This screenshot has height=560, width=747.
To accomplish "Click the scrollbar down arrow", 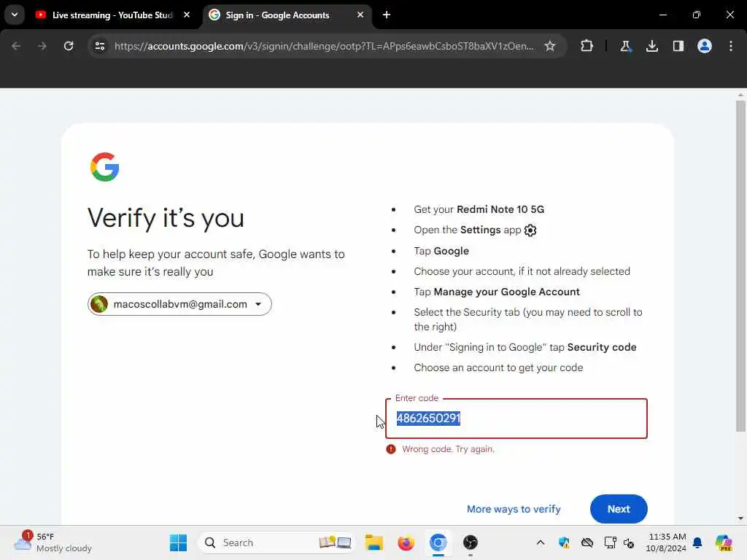I will pos(740,518).
